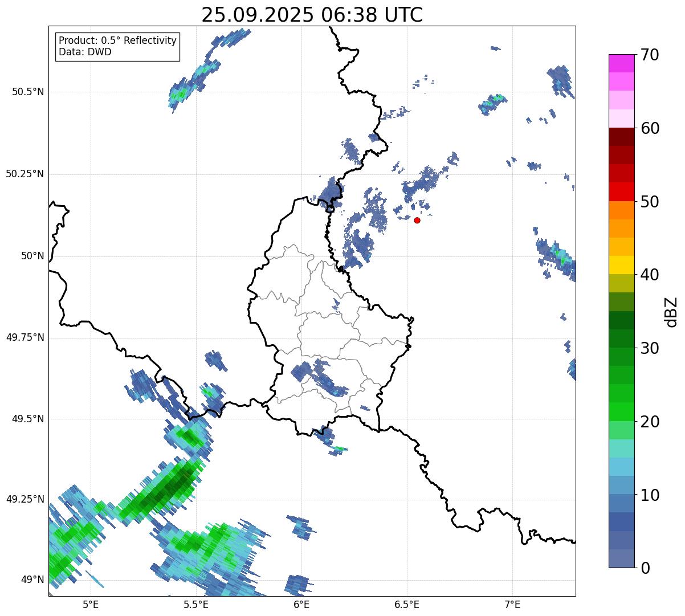
Task: Click the steel blue colorbar segment at 10
Action: click(622, 504)
